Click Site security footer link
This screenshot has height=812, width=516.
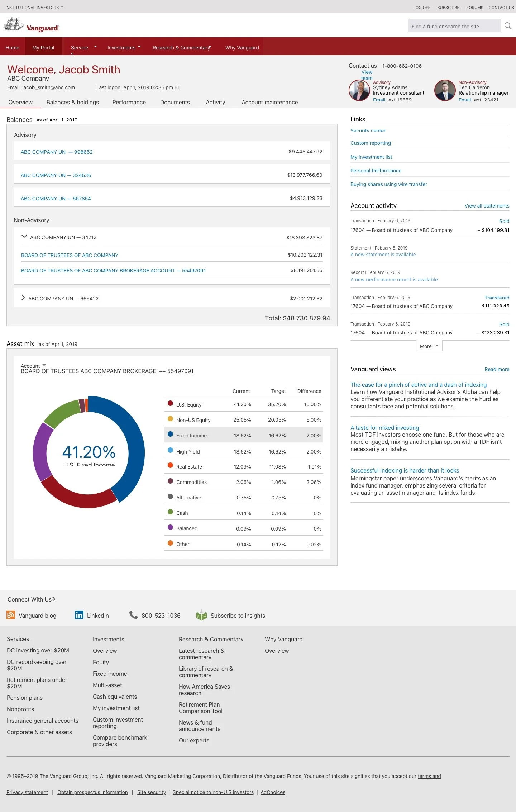point(152,792)
